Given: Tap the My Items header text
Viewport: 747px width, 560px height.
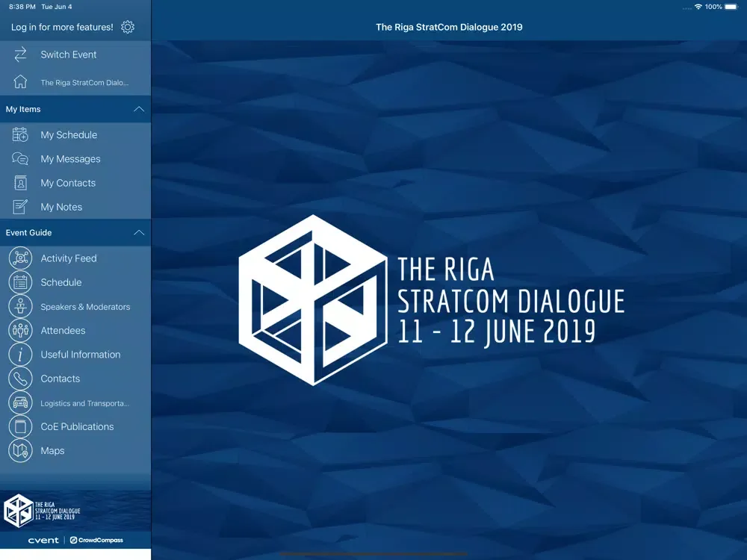Looking at the screenshot, I should pos(23,109).
